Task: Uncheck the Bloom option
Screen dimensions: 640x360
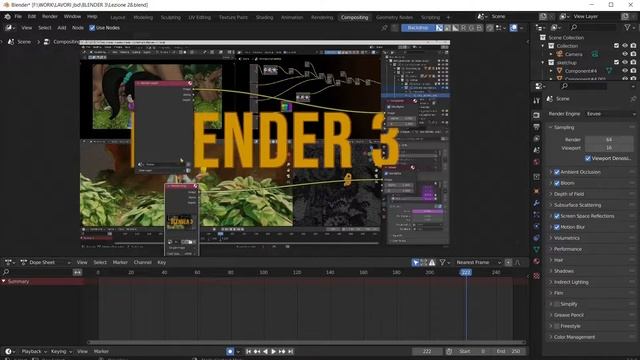Action: click(557, 183)
